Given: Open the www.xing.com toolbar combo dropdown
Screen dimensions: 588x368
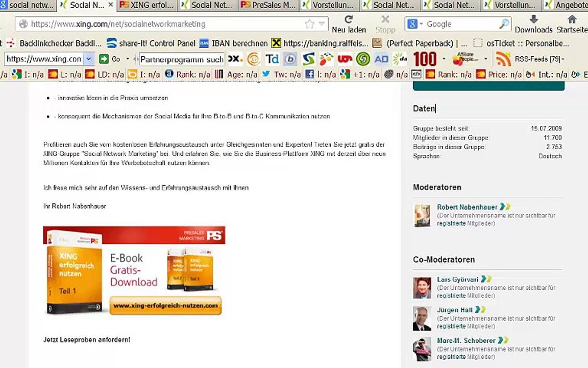Looking at the screenshot, I should pyautogui.click(x=88, y=59).
